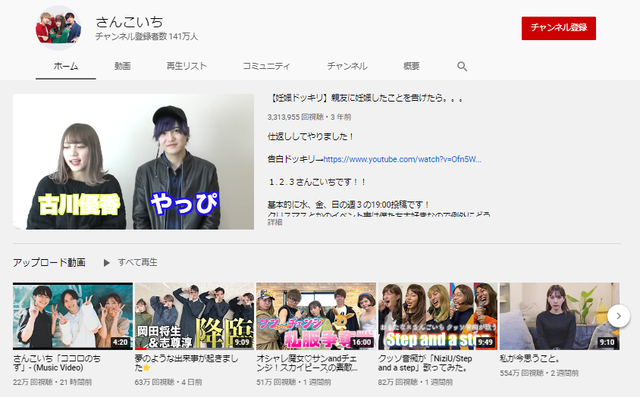
Task: Open the ホーム tab
Action: tap(66, 66)
